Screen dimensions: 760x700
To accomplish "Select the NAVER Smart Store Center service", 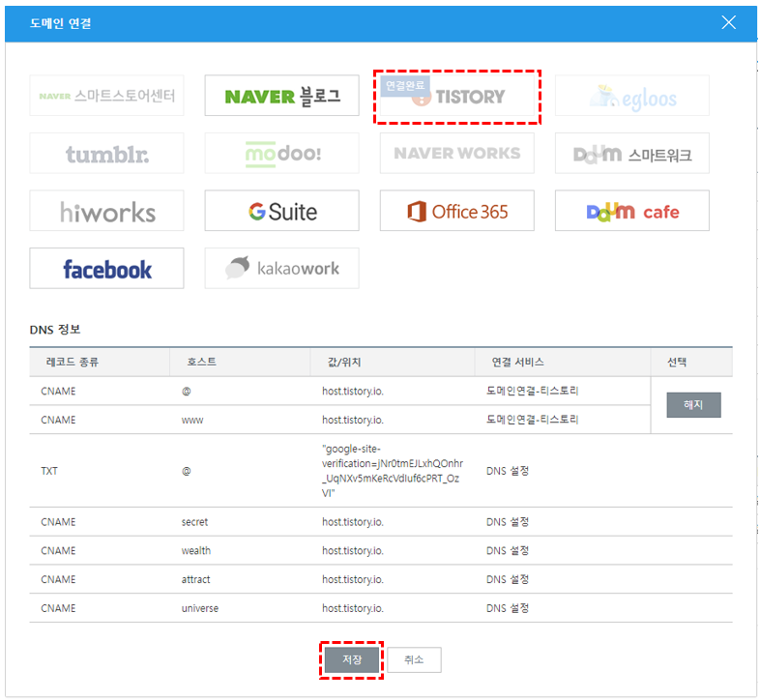I will 106,95.
